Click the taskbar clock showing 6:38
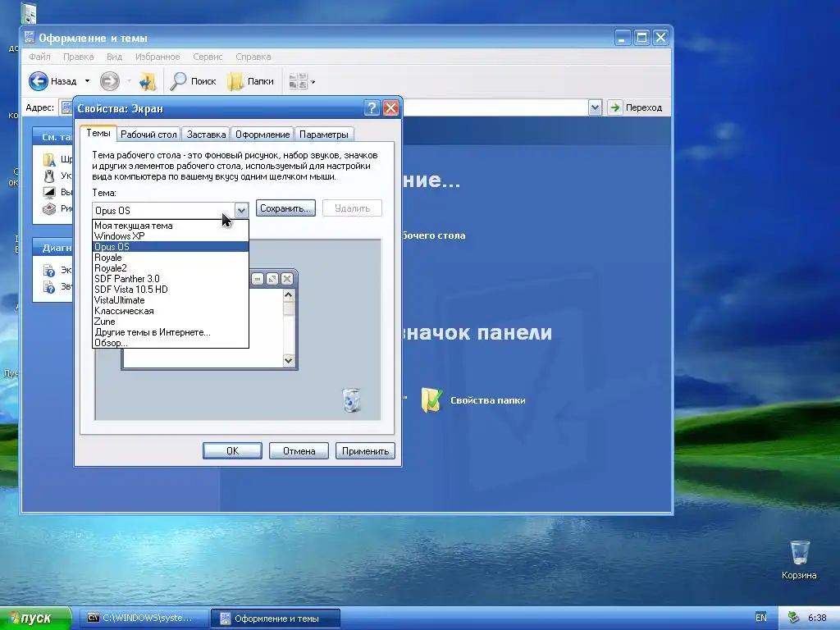This screenshot has width=840, height=630. point(817,618)
